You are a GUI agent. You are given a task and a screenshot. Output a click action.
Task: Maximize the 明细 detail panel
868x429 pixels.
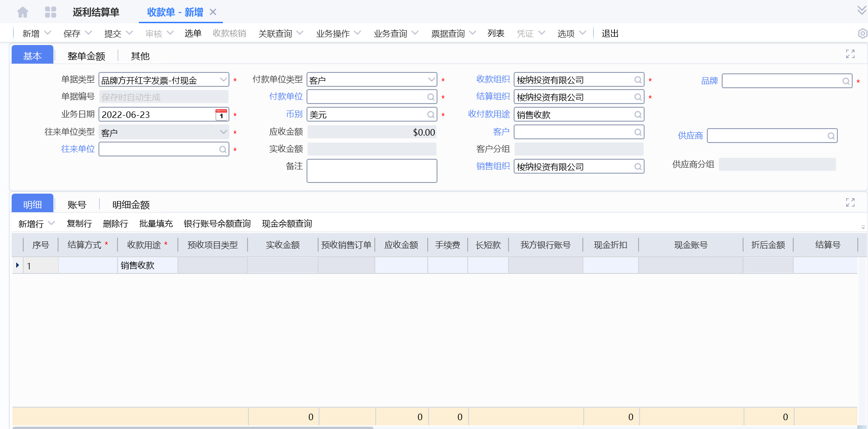pyautogui.click(x=850, y=203)
